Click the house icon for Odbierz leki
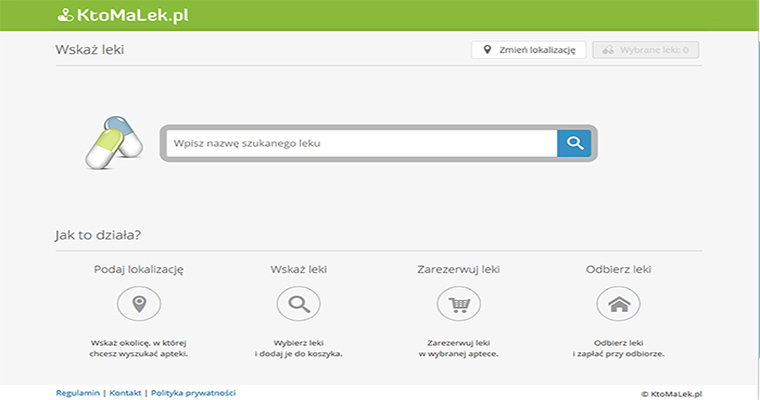 coord(618,302)
